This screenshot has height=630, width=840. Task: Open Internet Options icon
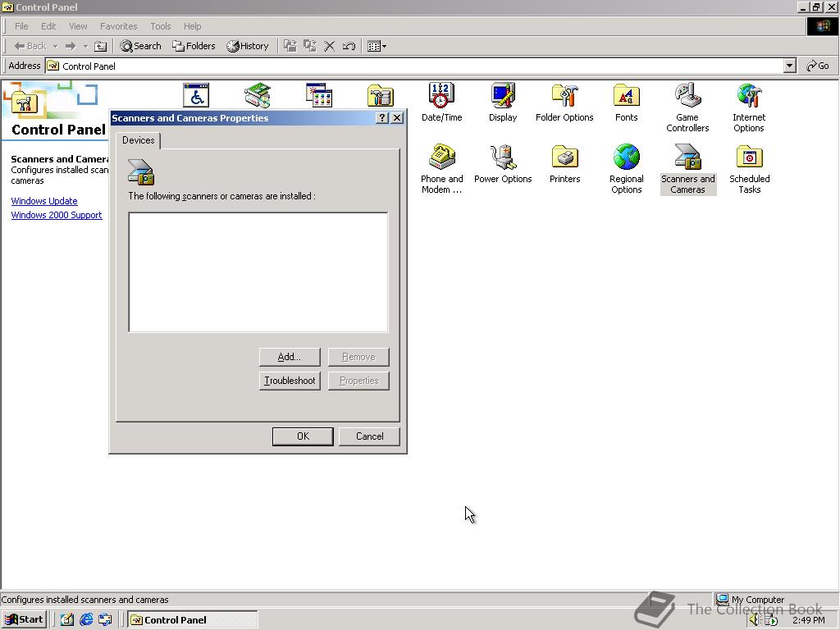point(748,107)
